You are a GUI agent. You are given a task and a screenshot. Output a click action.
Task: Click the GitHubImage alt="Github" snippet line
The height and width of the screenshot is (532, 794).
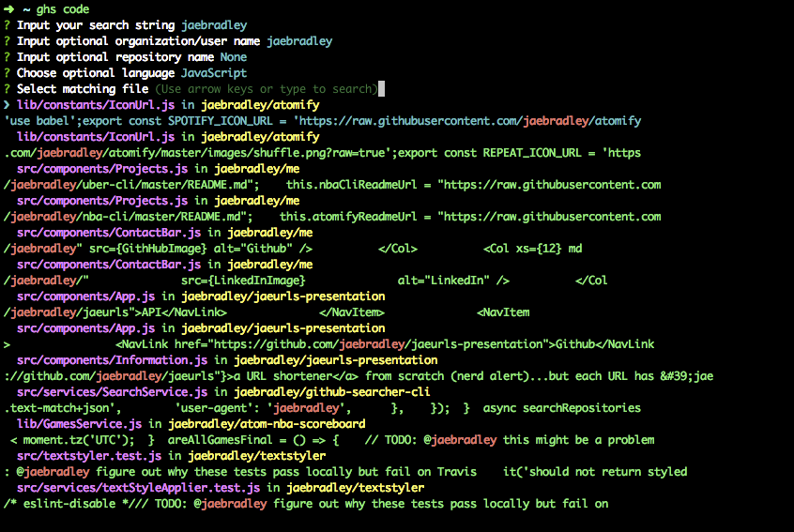pyautogui.click(x=293, y=249)
